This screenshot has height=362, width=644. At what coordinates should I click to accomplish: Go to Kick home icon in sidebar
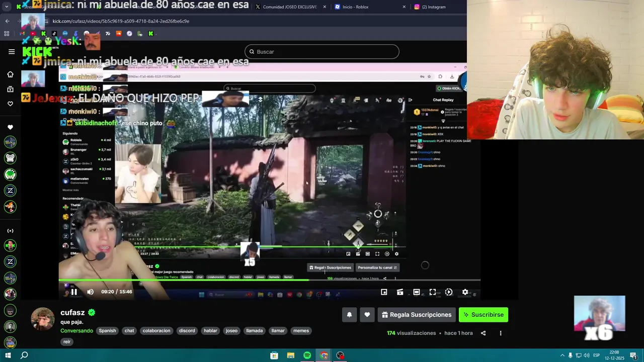point(10,74)
